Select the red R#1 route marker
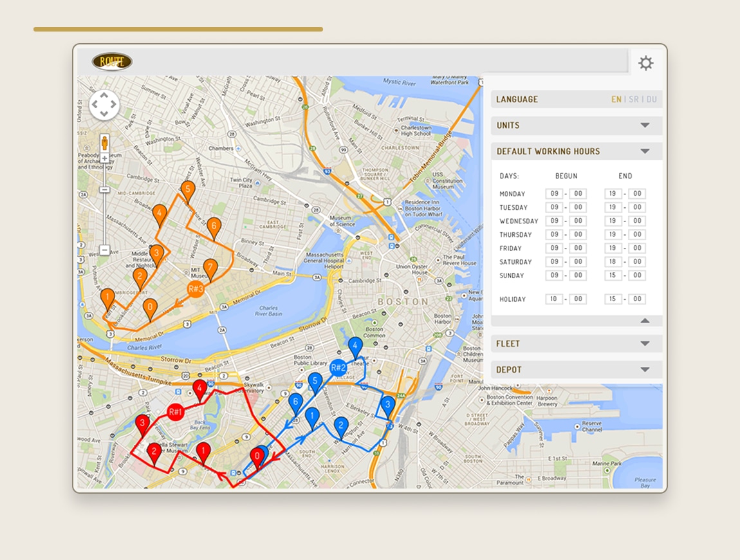Image resolution: width=740 pixels, height=560 pixels. pos(176,412)
